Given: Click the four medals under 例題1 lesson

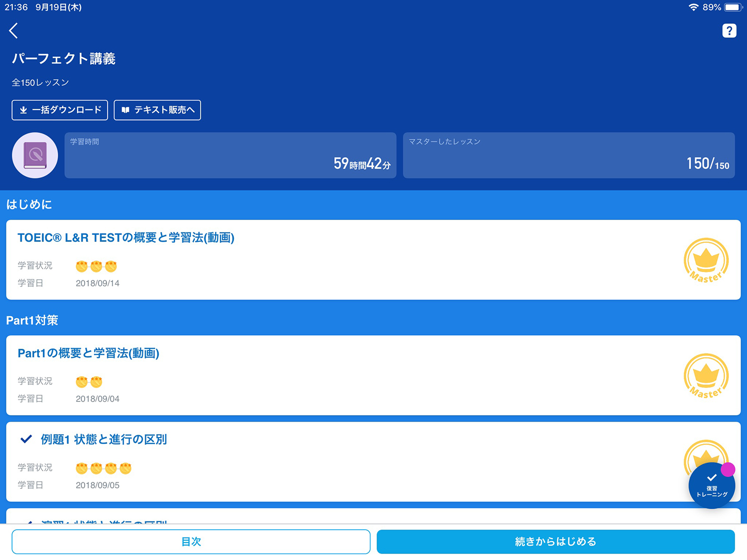Looking at the screenshot, I should point(104,468).
